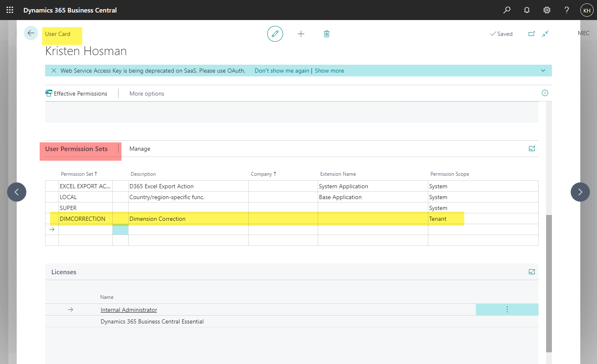This screenshot has height=364, width=597.
Task: Select the EXCEL EXPORT AC... permission set cell
Action: click(x=86, y=186)
